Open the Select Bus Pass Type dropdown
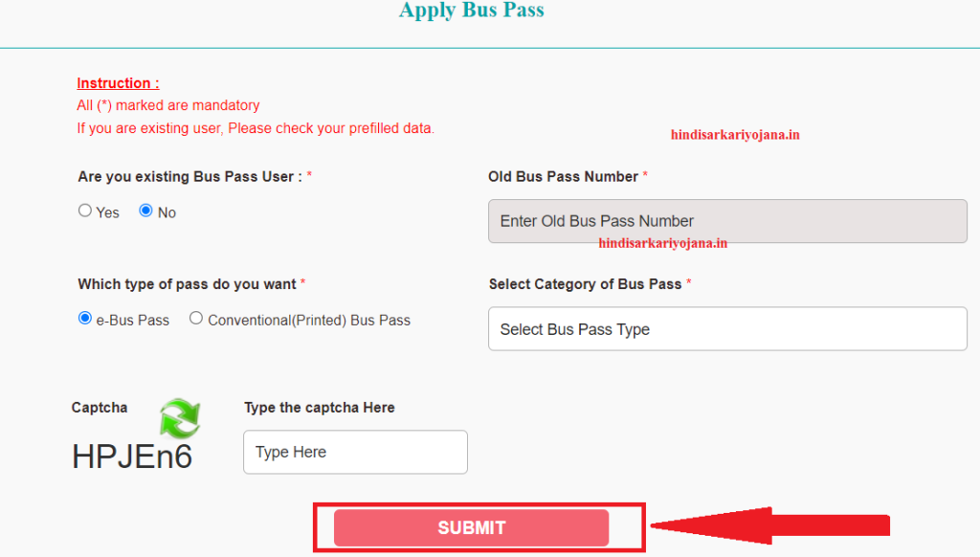This screenshot has height=557, width=980. 727,329
